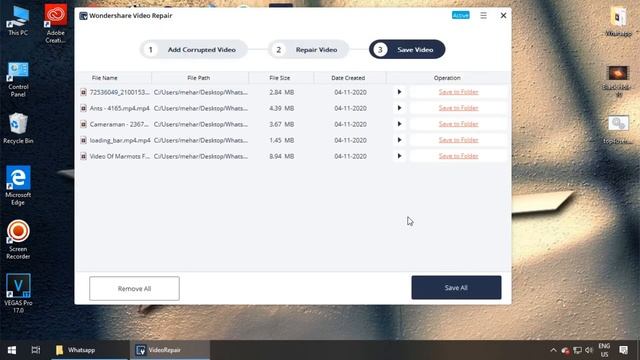The image size is (640, 360).
Task: Click the 4.39 MB file size cell
Action: tap(282, 108)
